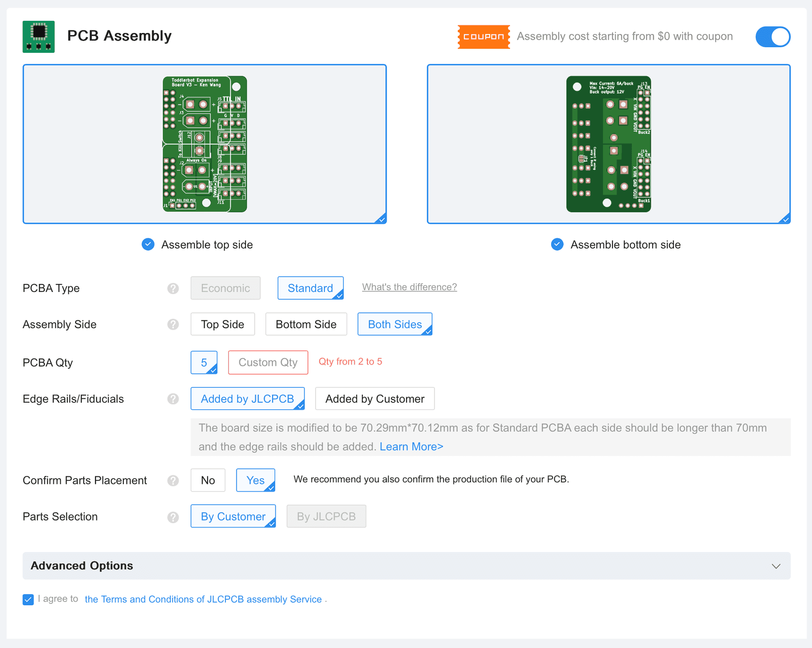
Task: Open help icon for Edge Rails/Fiducials
Action: pyautogui.click(x=173, y=399)
